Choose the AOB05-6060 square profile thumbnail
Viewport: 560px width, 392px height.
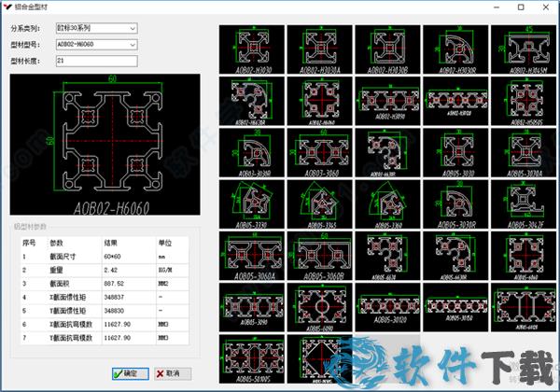pos(524,256)
